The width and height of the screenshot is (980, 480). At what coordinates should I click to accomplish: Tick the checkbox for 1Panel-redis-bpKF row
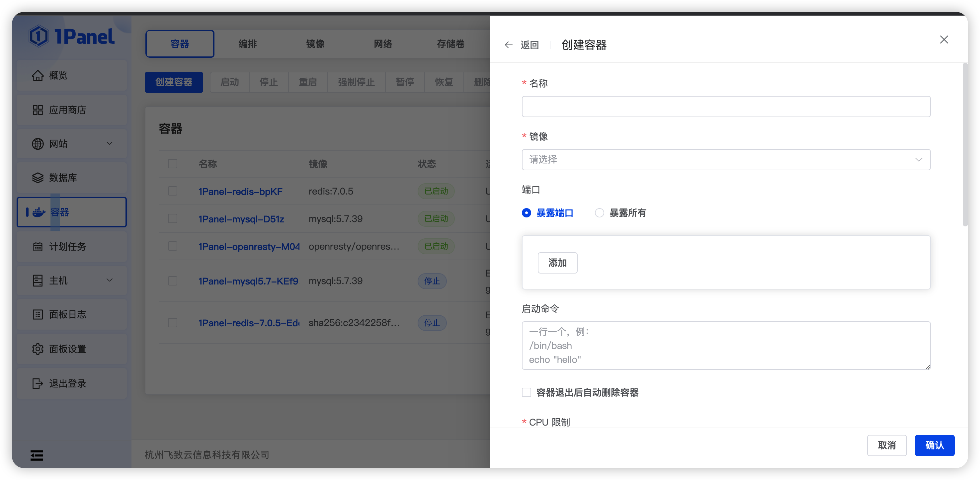(172, 191)
